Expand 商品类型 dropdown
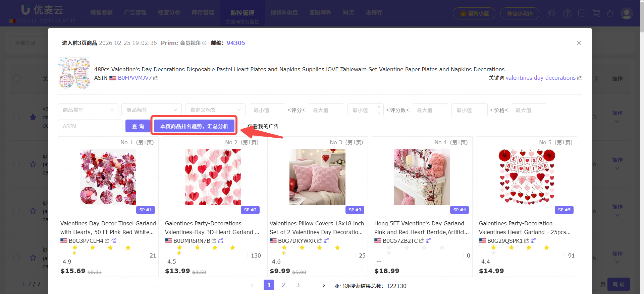Screen dimensions: 644x294 (88, 110)
